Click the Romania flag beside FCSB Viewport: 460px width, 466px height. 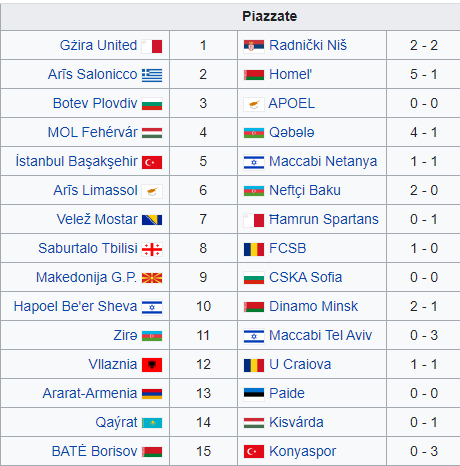click(254, 249)
